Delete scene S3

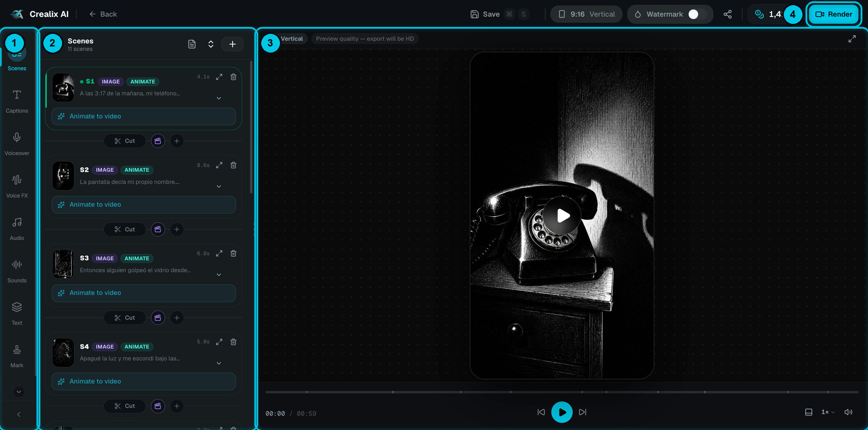coord(233,253)
